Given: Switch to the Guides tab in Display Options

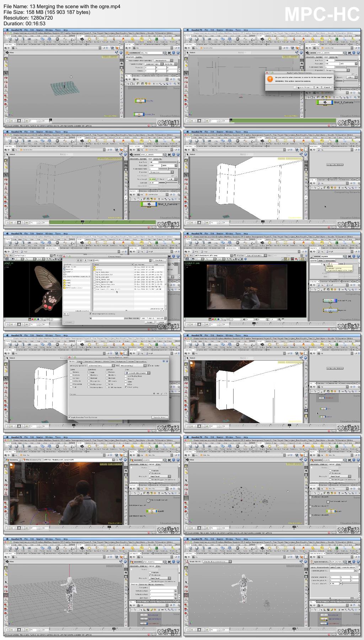Looking at the screenshot, I should coord(80,361).
